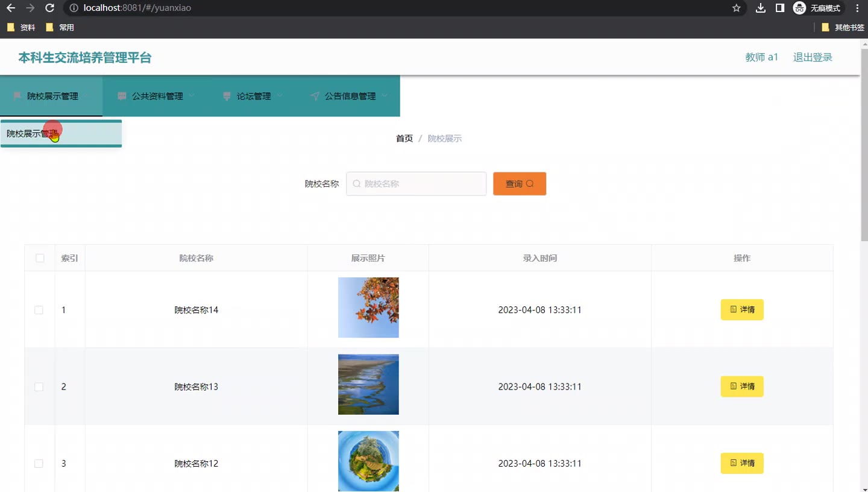Screen dimensions: 868x492
Task: Click the navigation icon beside 公告信息管理
Action: coord(315,96)
